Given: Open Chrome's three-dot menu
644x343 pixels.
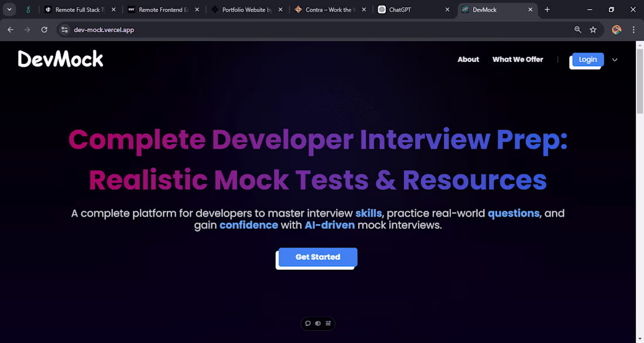Looking at the screenshot, I should (x=633, y=29).
